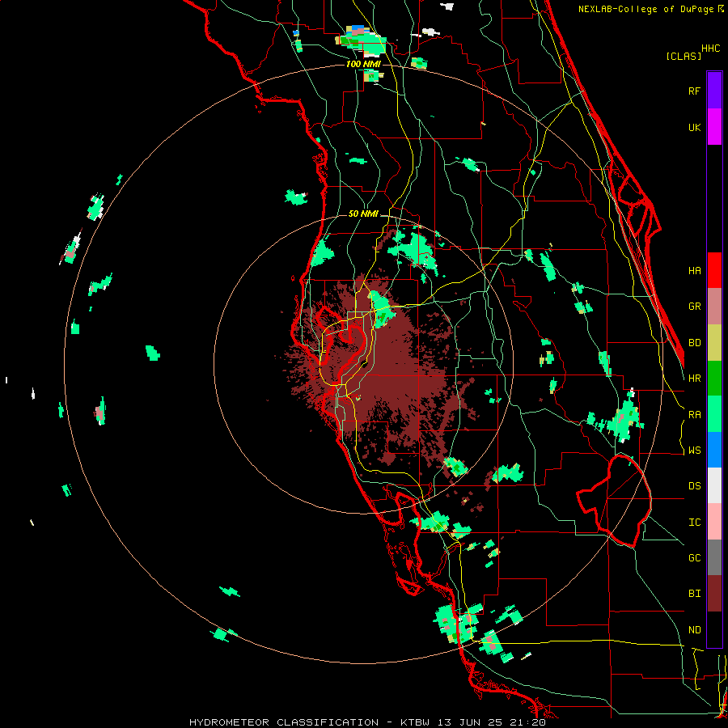
Task: Click the '50 NMI' range ring label
Action: 363,214
